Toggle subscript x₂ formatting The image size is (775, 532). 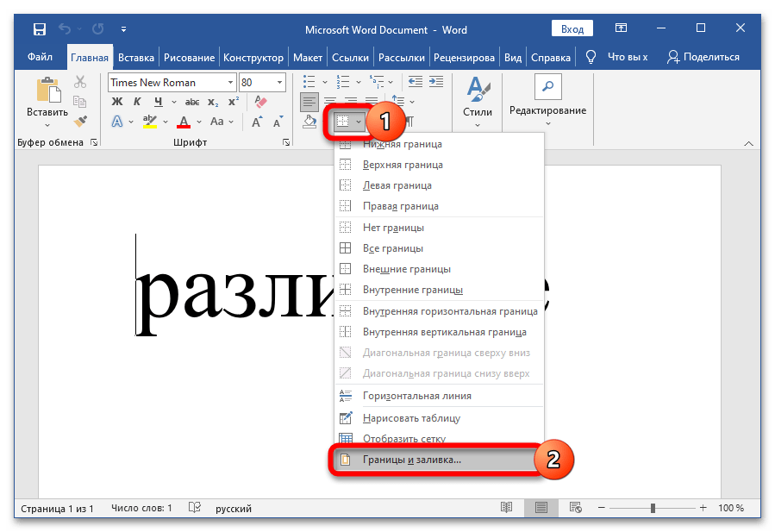pyautogui.click(x=213, y=102)
